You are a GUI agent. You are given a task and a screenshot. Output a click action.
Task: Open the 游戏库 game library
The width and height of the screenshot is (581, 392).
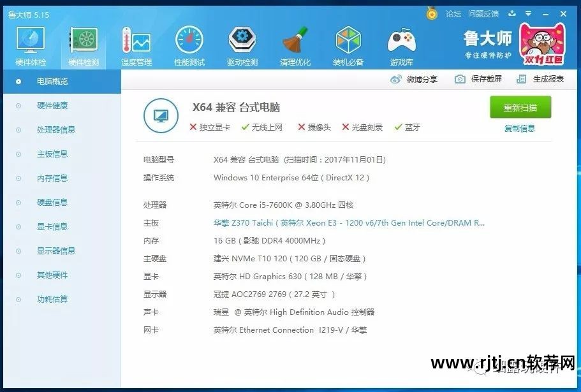(401, 47)
